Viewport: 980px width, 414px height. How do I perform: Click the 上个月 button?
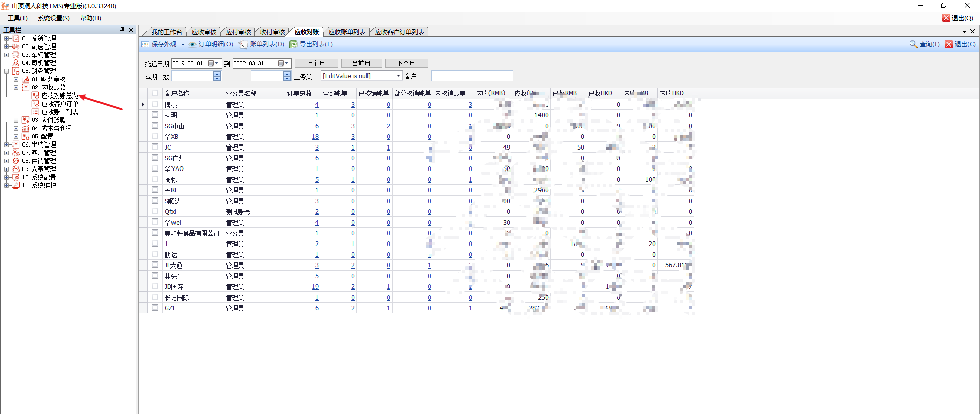click(315, 63)
